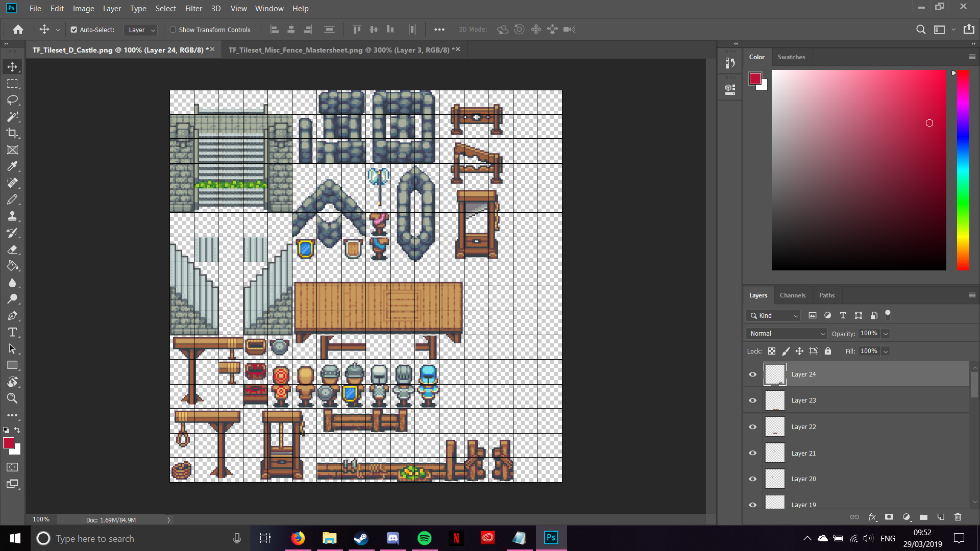
Task: Create a new layer group folder
Action: pyautogui.click(x=923, y=517)
